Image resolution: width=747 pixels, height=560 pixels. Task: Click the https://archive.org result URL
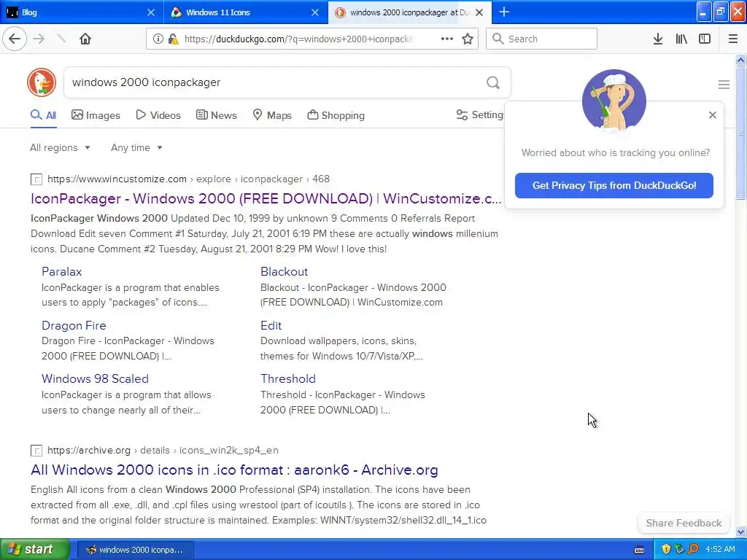[88, 450]
